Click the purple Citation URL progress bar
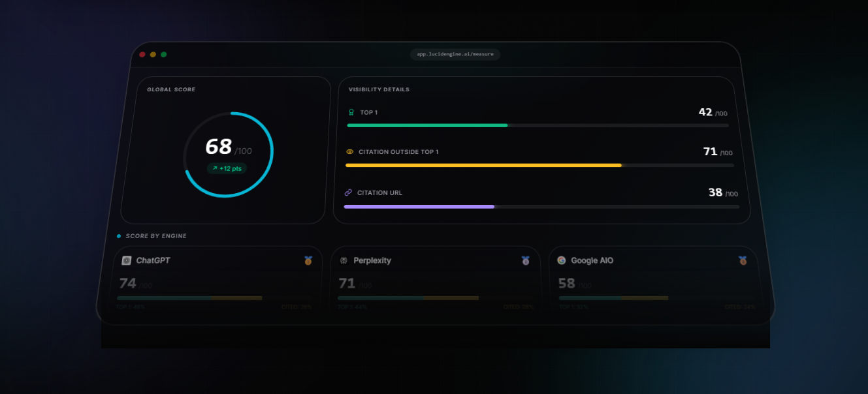The width and height of the screenshot is (868, 394). tap(419, 207)
